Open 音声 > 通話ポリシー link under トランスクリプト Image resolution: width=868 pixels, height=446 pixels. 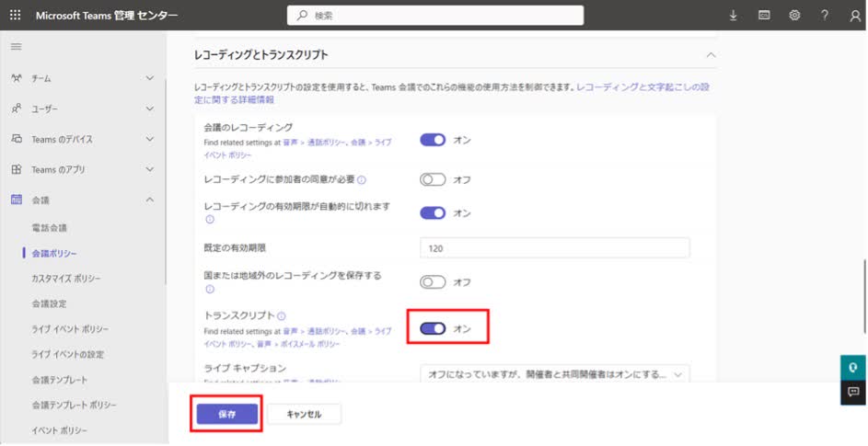[x=314, y=331]
